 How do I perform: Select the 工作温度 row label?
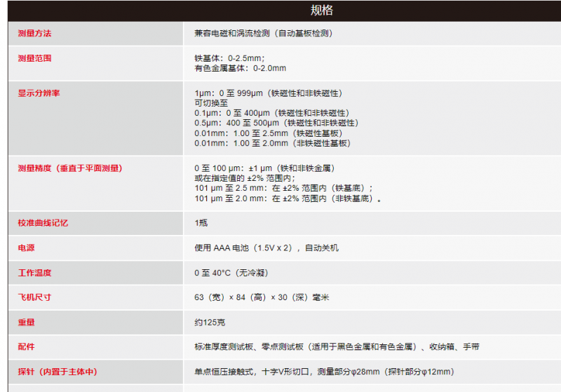point(34,273)
